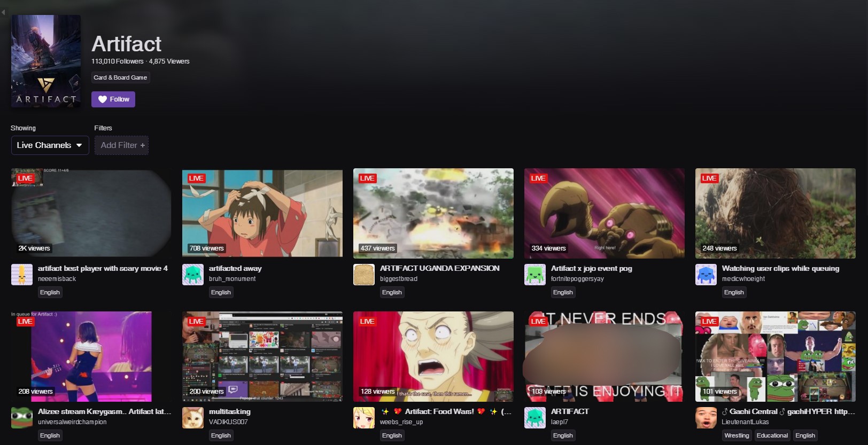Click English tag under weebs_rise_up
This screenshot has width=868, height=445.
pyautogui.click(x=392, y=435)
